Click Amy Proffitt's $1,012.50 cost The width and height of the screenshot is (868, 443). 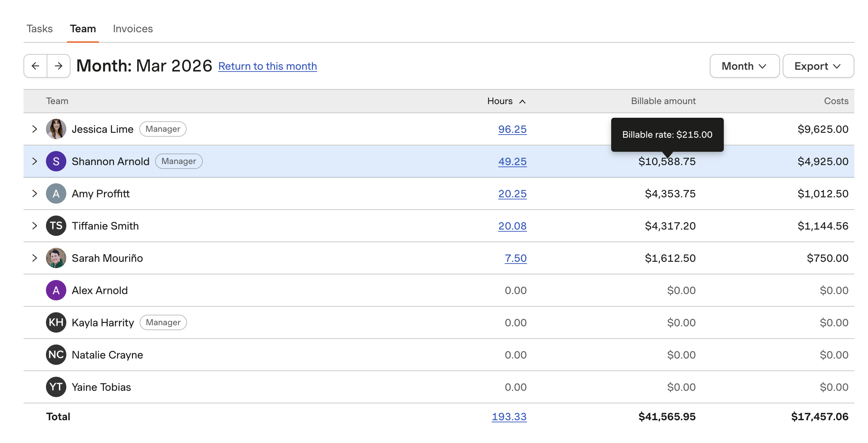point(823,194)
